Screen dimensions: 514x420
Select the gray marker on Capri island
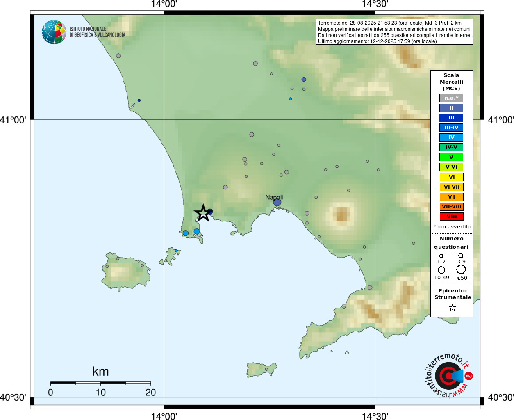(x=266, y=369)
